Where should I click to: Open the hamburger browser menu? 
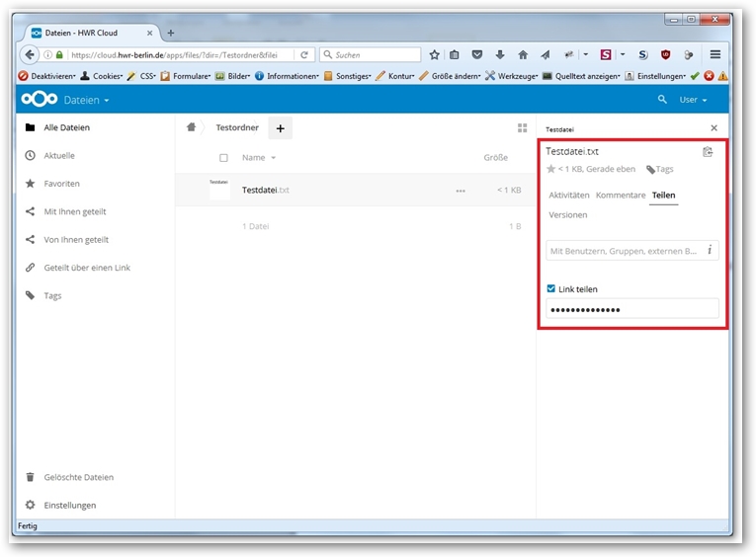[x=715, y=55]
